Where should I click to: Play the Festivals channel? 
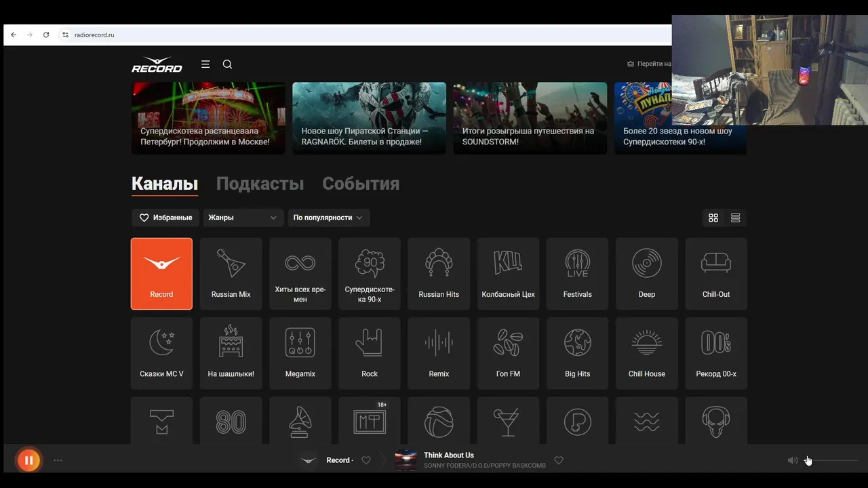578,274
